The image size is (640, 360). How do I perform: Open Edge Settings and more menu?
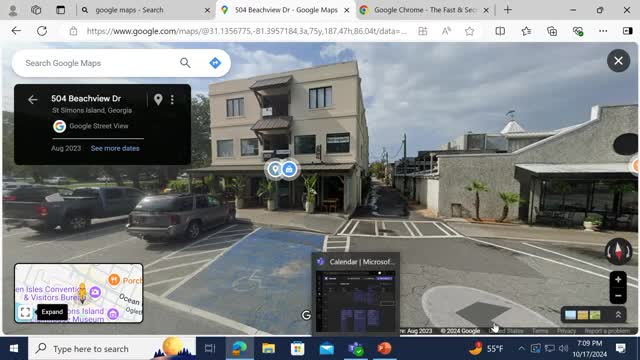603,31
